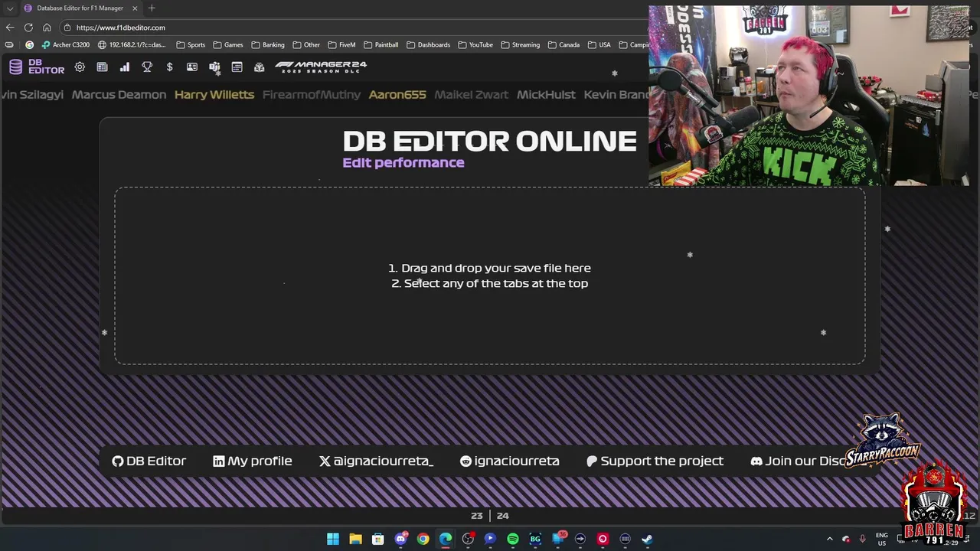The width and height of the screenshot is (980, 551).
Task: Click the address bar with f1dbeditor.com
Action: [352, 28]
